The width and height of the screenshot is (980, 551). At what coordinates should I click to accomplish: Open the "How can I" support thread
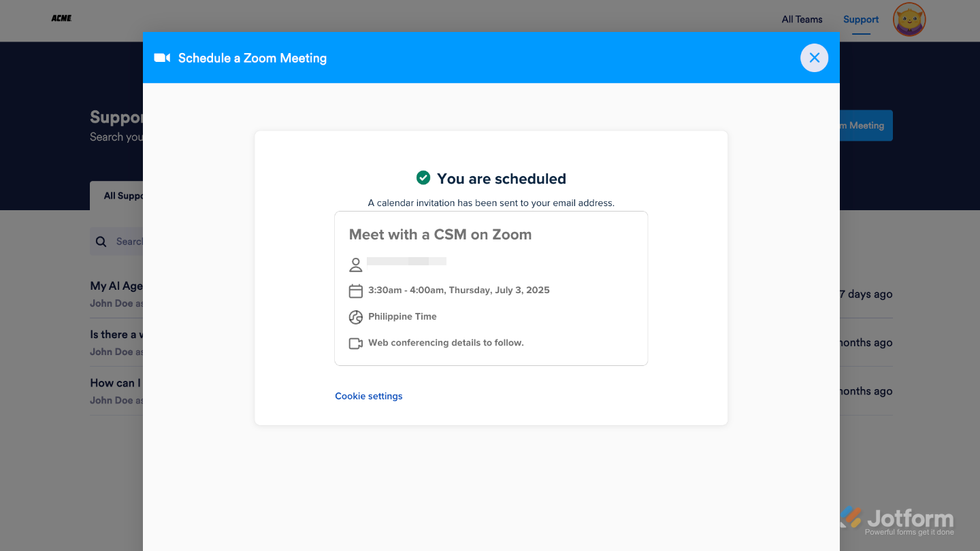115,383
